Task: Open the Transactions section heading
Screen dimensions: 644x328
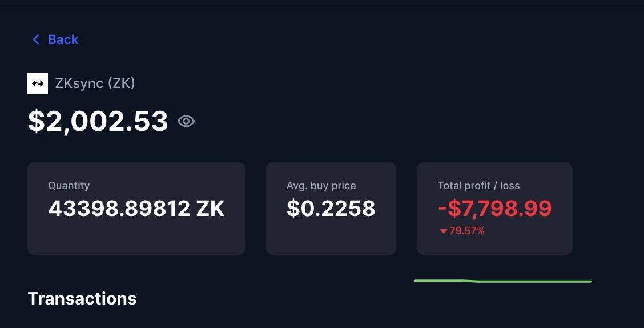Action: [x=82, y=299]
